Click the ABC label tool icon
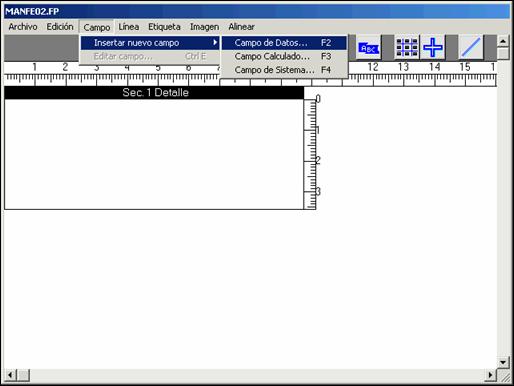514x386 pixels. click(x=368, y=48)
